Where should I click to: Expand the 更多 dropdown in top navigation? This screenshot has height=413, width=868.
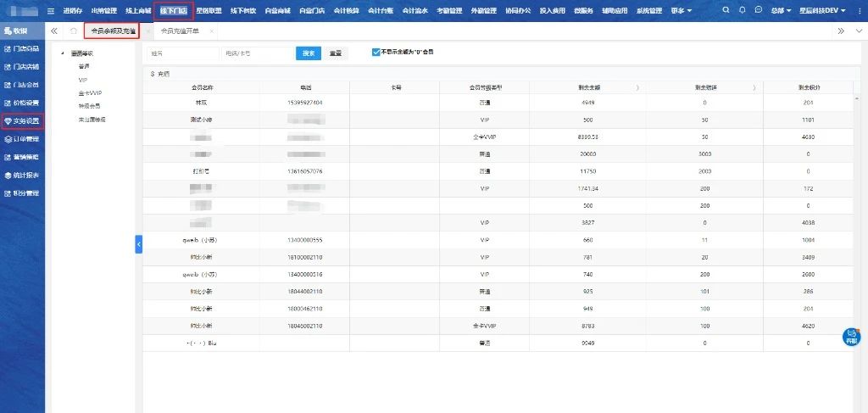tap(681, 10)
